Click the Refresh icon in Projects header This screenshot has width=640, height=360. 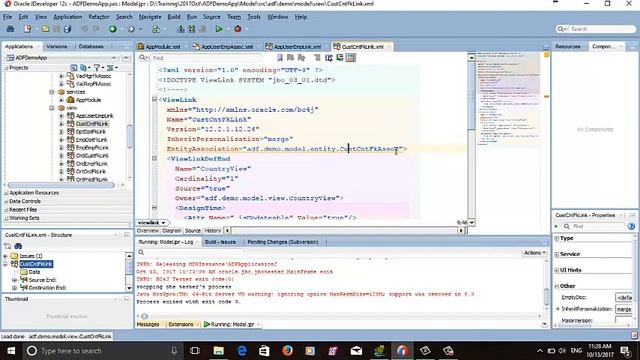(x=73, y=67)
